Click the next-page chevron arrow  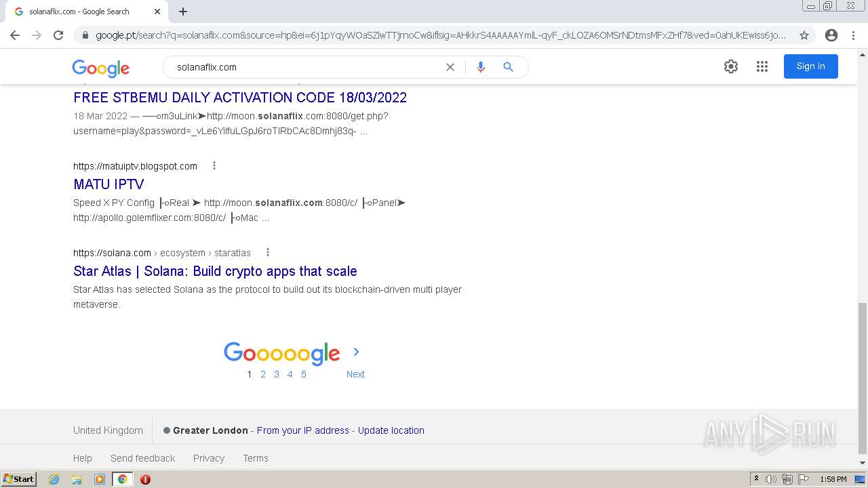click(356, 352)
